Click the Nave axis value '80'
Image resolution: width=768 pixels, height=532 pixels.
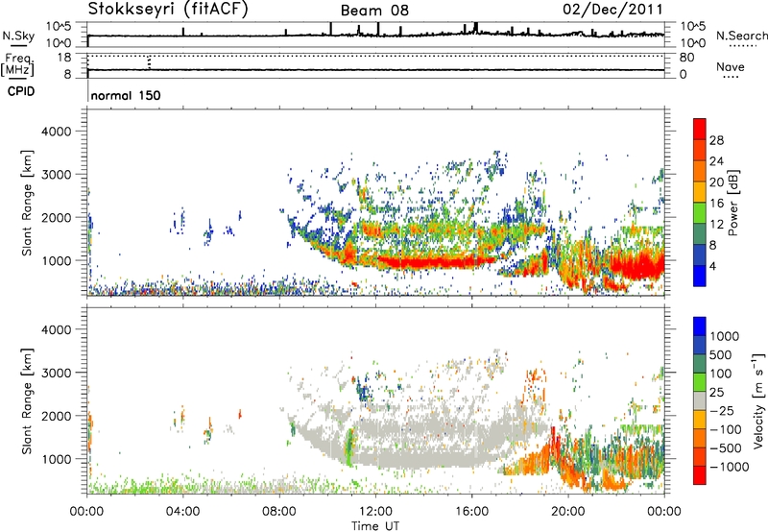tap(687, 58)
